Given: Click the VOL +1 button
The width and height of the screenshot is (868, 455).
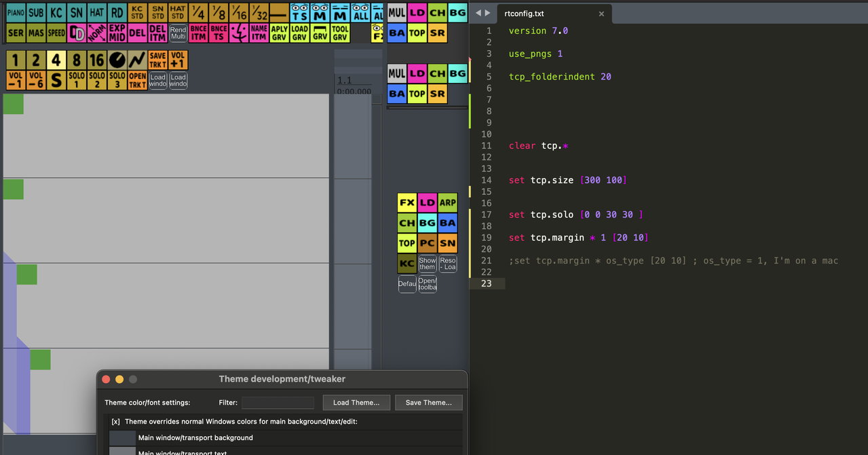Looking at the screenshot, I should coord(178,60).
